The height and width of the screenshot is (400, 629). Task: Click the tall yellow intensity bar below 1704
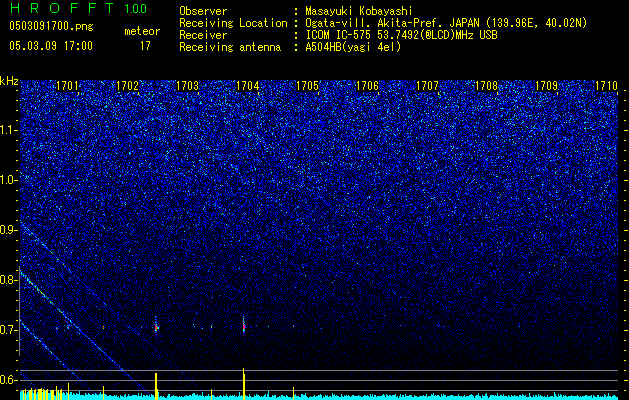(x=243, y=384)
